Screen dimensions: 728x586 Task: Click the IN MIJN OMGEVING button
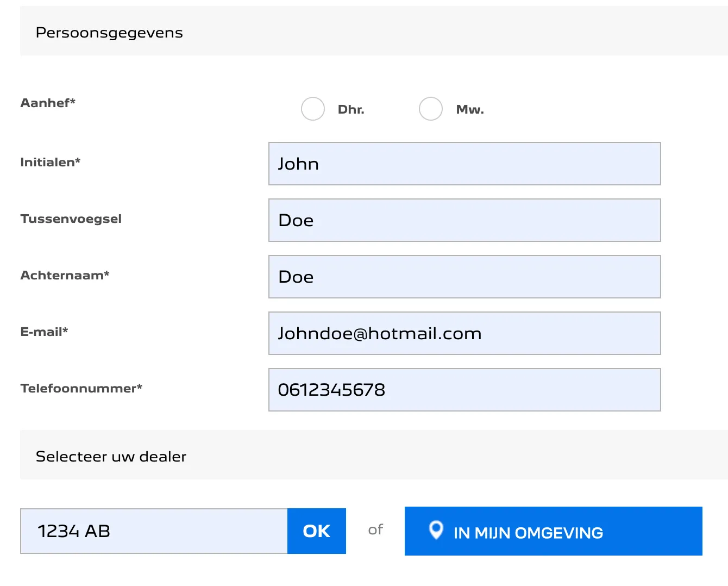click(554, 531)
